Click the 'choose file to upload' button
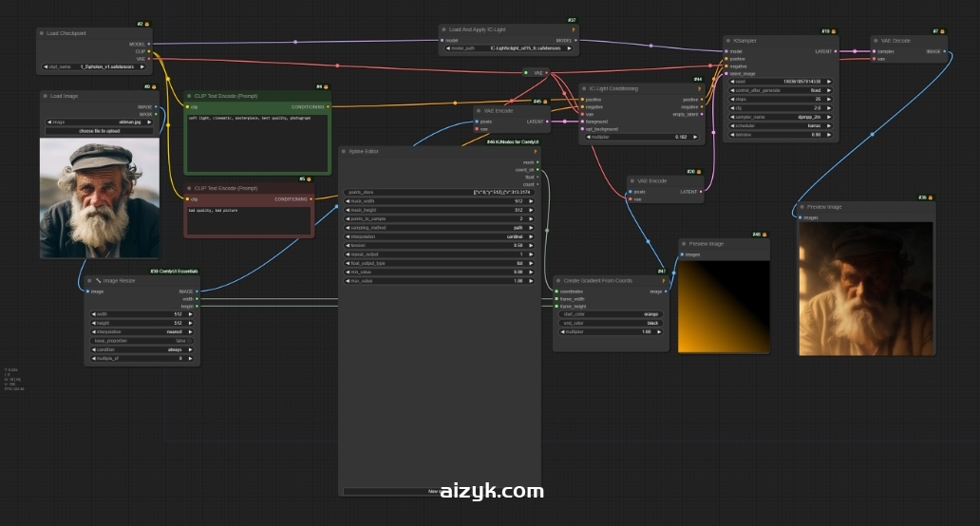This screenshot has width=980, height=526. (100, 130)
